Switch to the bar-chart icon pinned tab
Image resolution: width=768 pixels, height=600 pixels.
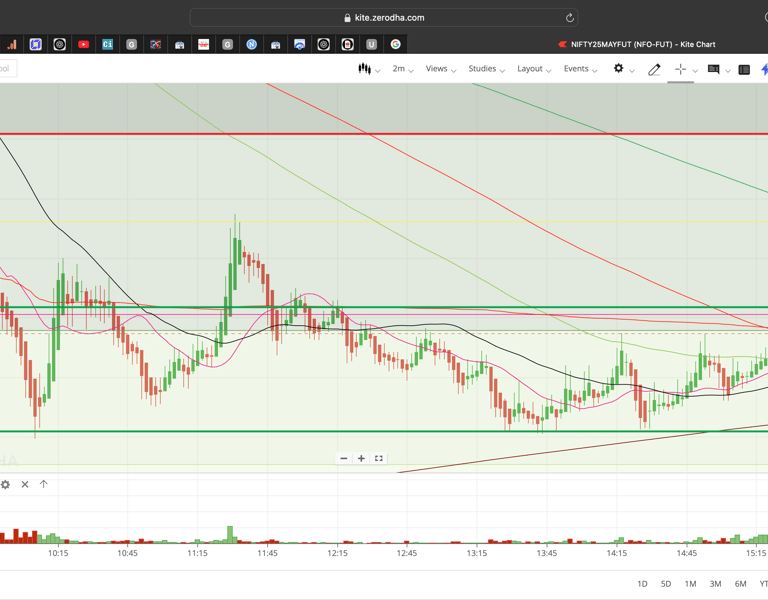point(11,45)
